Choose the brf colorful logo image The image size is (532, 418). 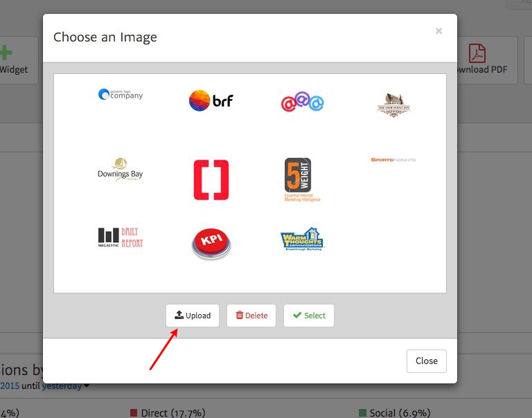tap(211, 101)
